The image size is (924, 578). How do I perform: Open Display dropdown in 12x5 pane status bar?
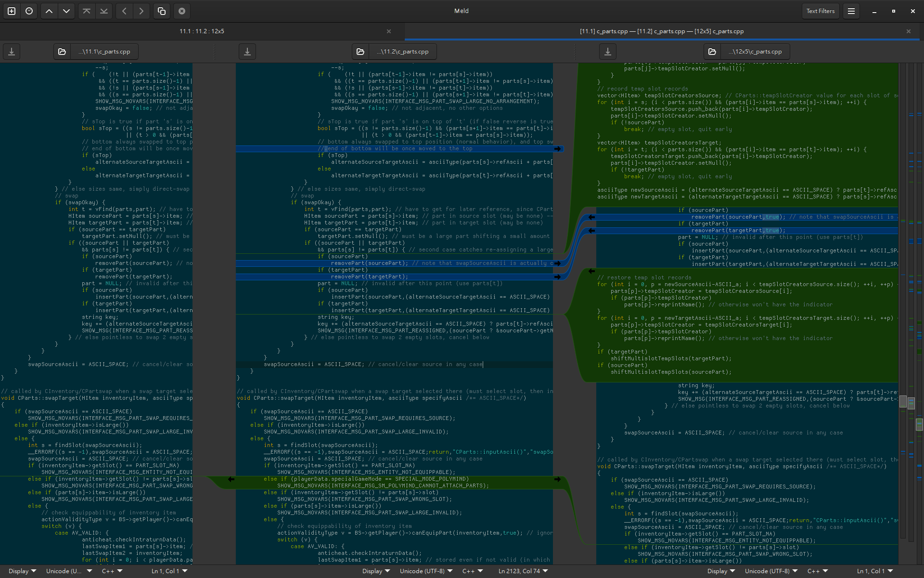click(721, 571)
